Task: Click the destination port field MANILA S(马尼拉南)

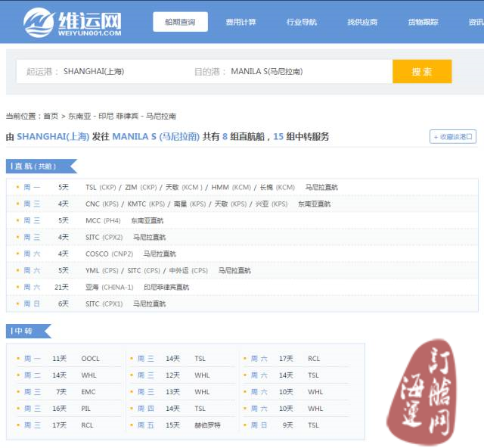Action: click(x=267, y=71)
